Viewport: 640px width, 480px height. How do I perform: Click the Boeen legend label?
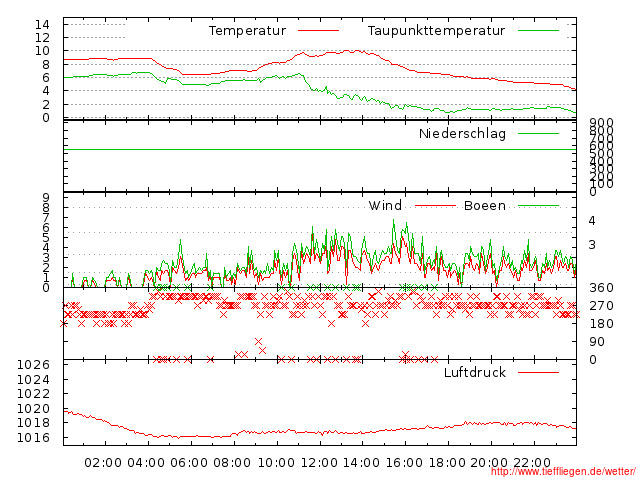click(x=485, y=206)
